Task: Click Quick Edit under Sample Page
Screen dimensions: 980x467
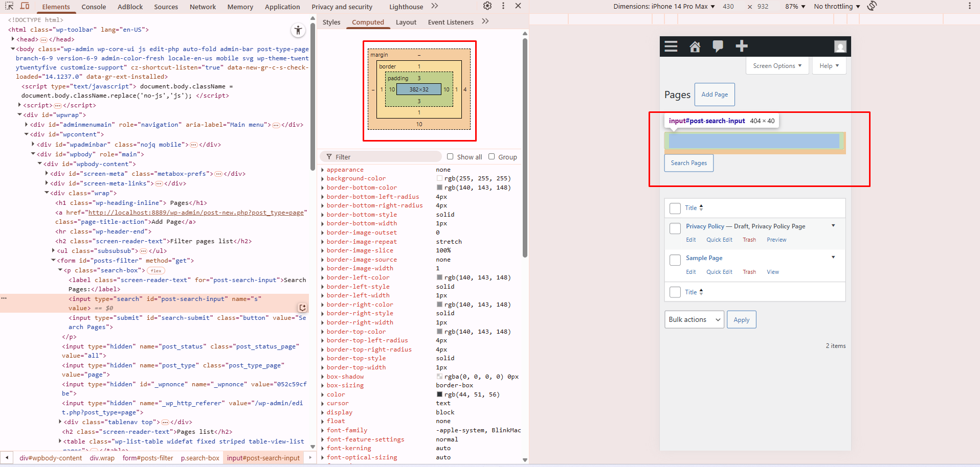Action: (719, 272)
